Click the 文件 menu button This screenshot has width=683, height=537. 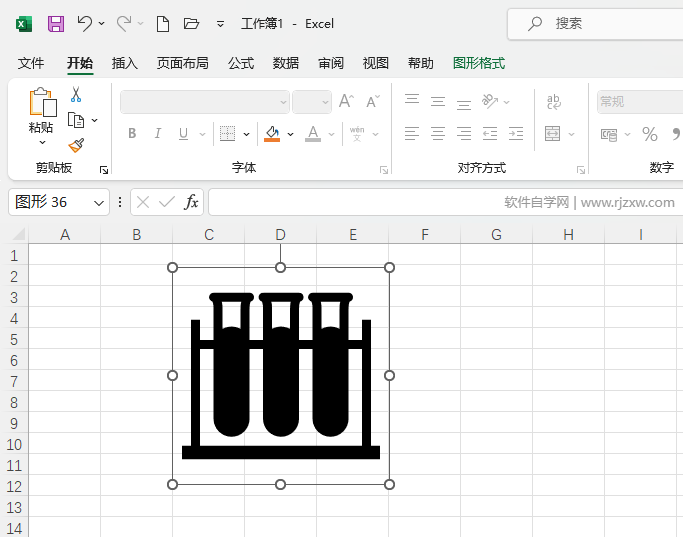click(31, 63)
